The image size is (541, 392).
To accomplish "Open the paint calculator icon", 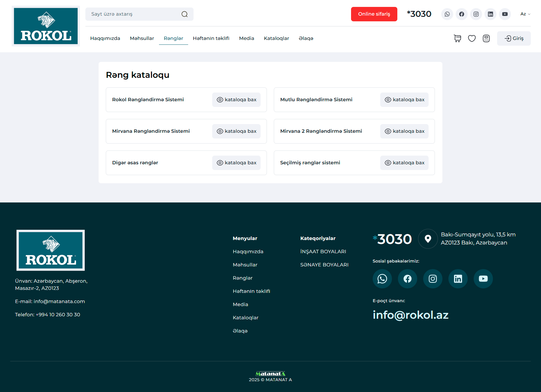I will tap(486, 38).
